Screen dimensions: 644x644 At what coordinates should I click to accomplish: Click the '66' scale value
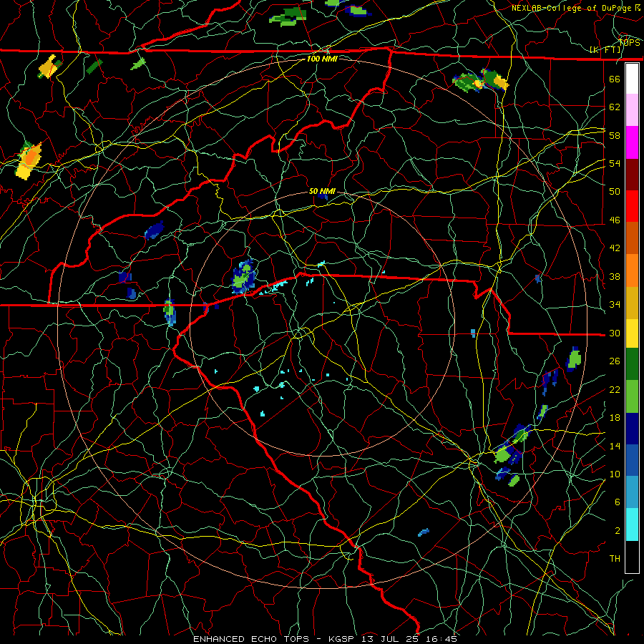point(615,79)
